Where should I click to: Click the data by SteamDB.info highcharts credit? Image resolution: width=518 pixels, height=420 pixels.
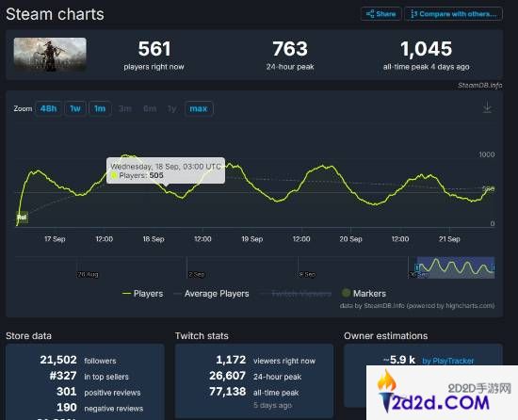pos(417,306)
